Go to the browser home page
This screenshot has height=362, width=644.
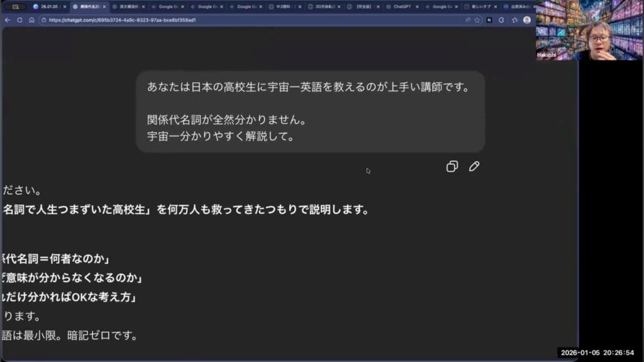click(x=31, y=20)
